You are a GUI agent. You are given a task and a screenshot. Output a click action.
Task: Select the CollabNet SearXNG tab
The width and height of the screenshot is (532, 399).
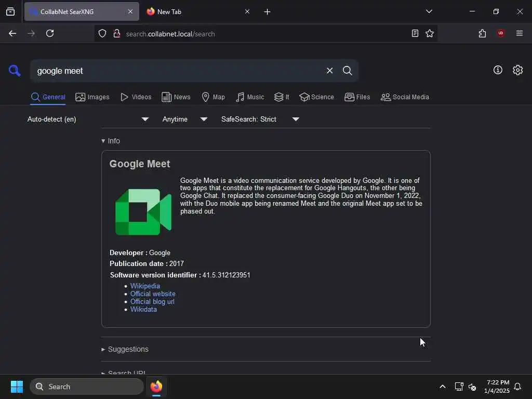(82, 12)
